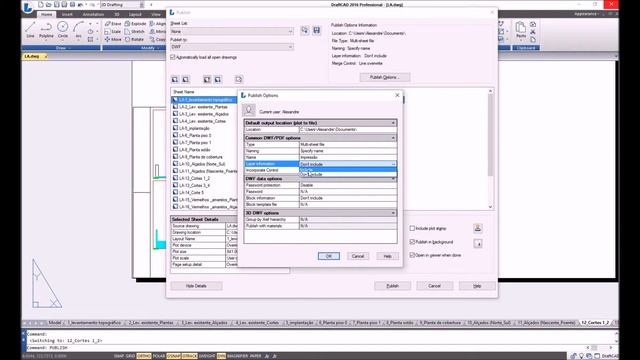Screen dimensions: 640x360
Task: Click the Load sheet list icon
Action: click(305, 30)
